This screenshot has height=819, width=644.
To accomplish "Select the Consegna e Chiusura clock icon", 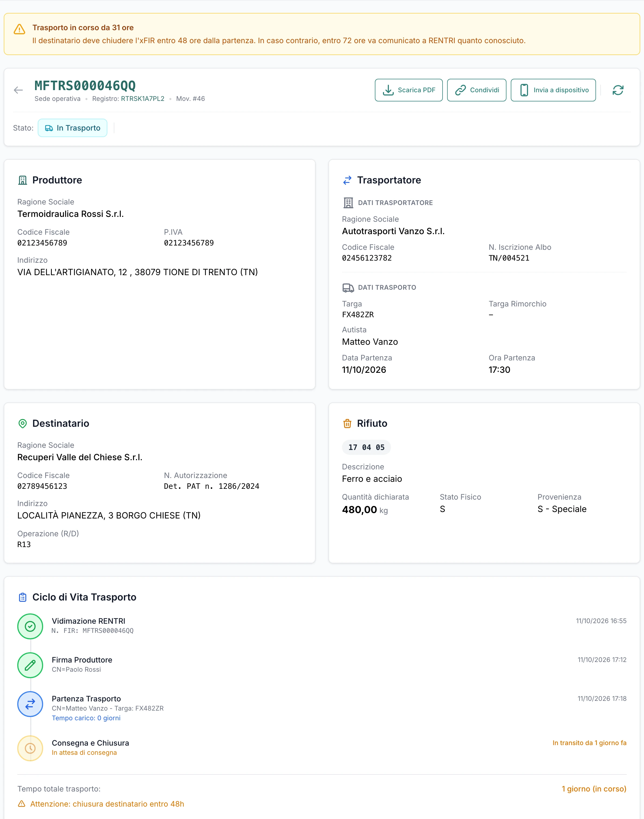I will (x=30, y=748).
